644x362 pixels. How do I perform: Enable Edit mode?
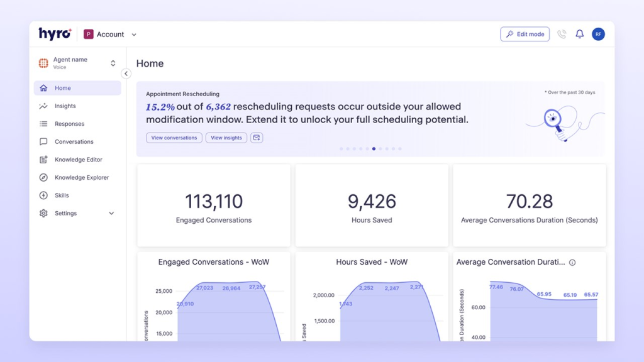point(525,34)
